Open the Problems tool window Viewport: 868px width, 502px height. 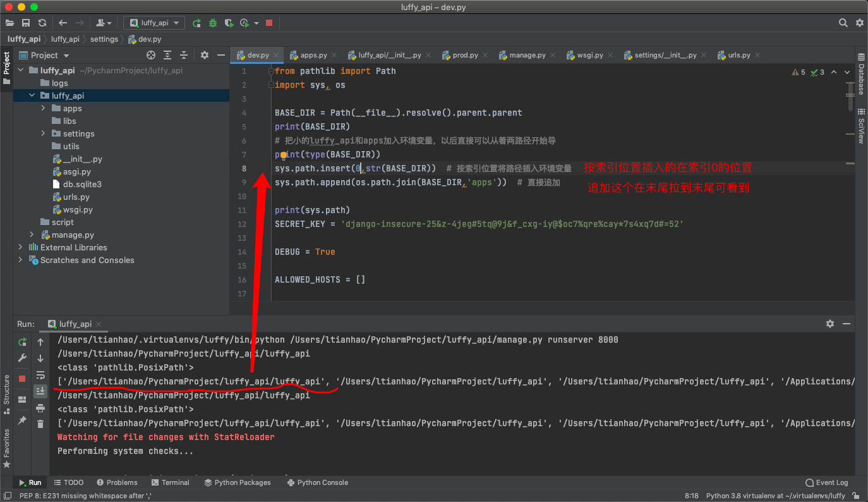click(116, 482)
